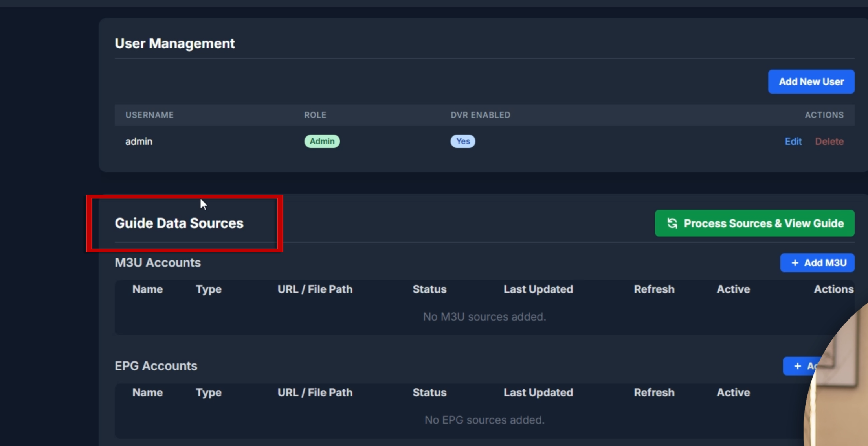Click the EPG Refresh column header
The width and height of the screenshot is (868, 446).
(x=654, y=393)
